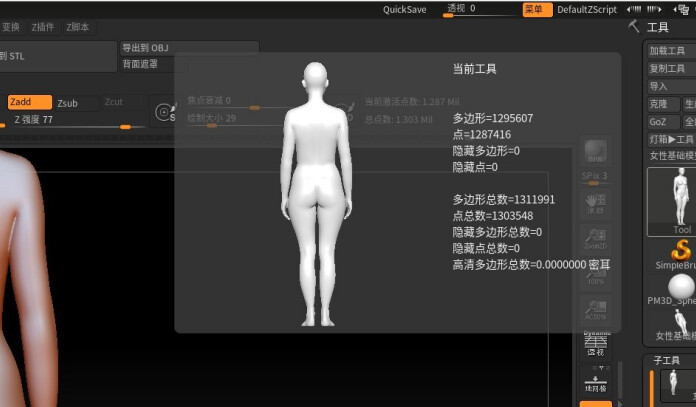Open the Z脚本 menu
Image resolution: width=696 pixels, height=407 pixels.
[77, 27]
